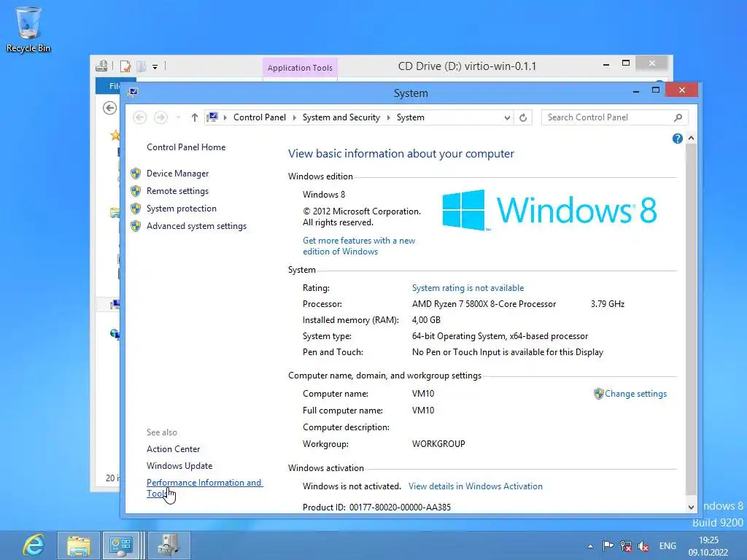This screenshot has width=747, height=560.
Task: Open File tab in CD Drive window
Action: click(108, 86)
